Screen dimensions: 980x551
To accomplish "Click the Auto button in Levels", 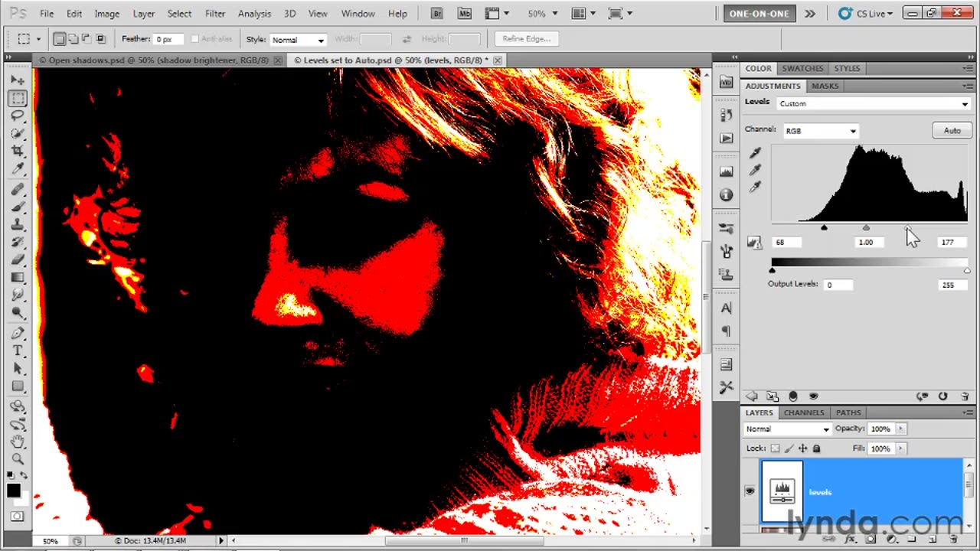I will pyautogui.click(x=952, y=131).
